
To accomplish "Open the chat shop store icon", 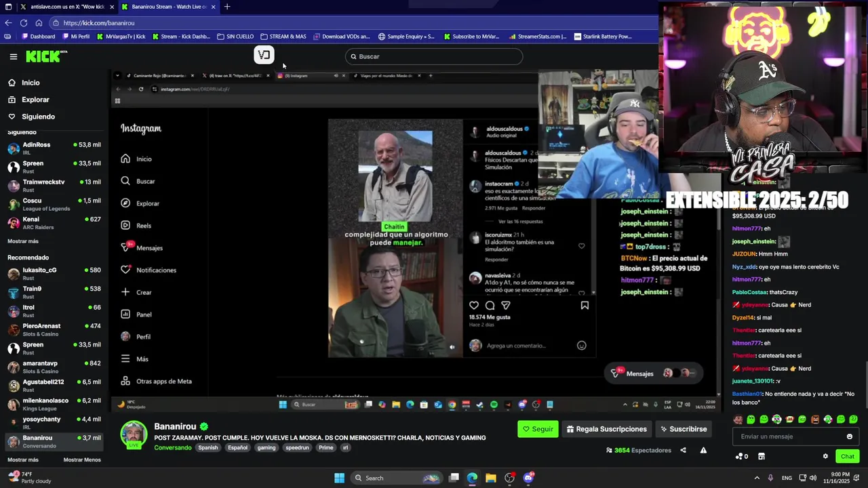I will (x=761, y=456).
